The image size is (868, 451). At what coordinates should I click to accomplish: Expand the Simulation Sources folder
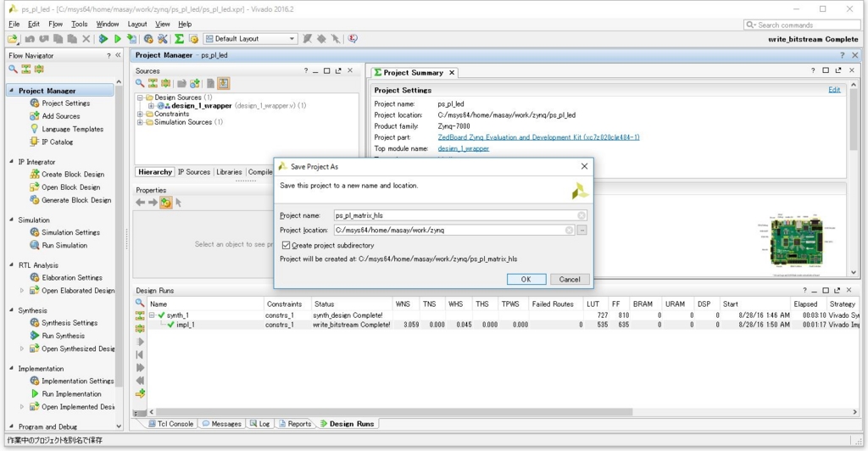(140, 122)
